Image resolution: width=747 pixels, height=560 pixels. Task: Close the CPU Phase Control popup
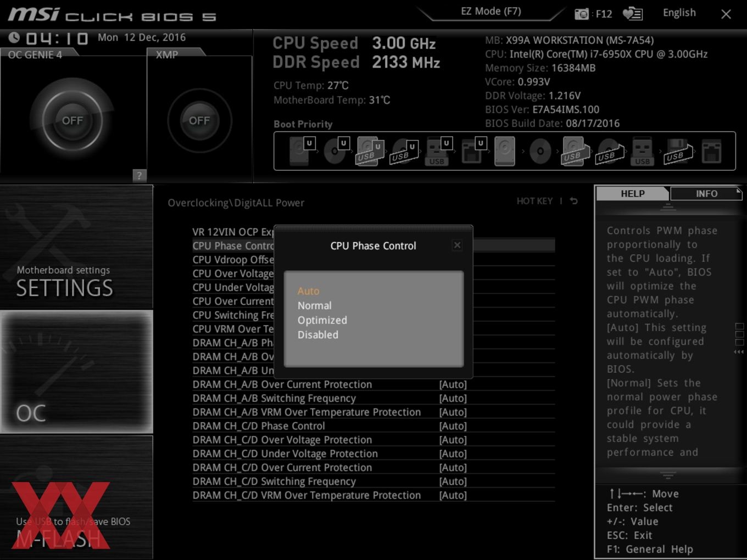457,245
